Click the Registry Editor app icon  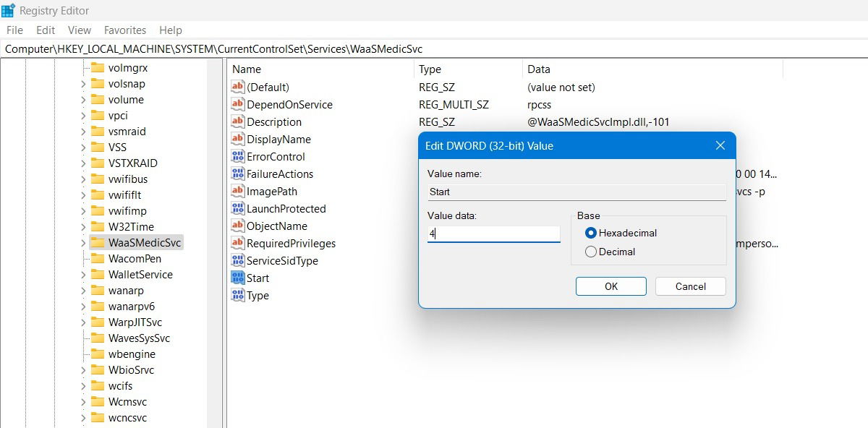coord(8,10)
